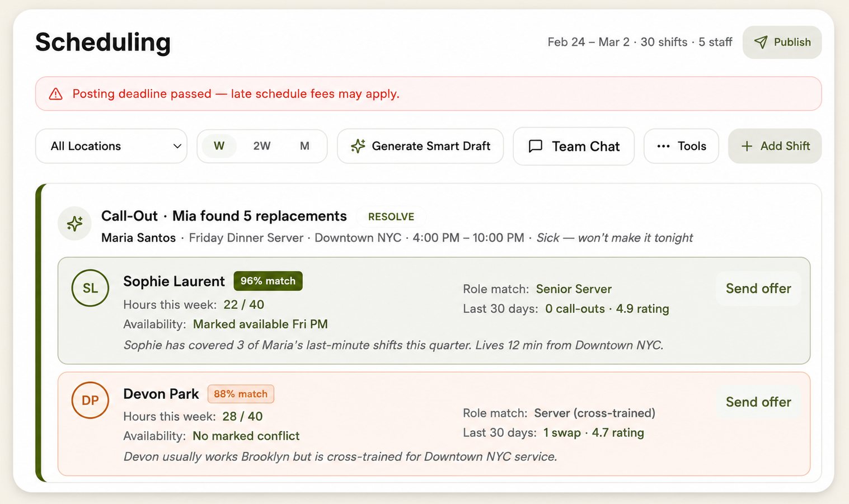Open the All Locations dropdown

111,146
